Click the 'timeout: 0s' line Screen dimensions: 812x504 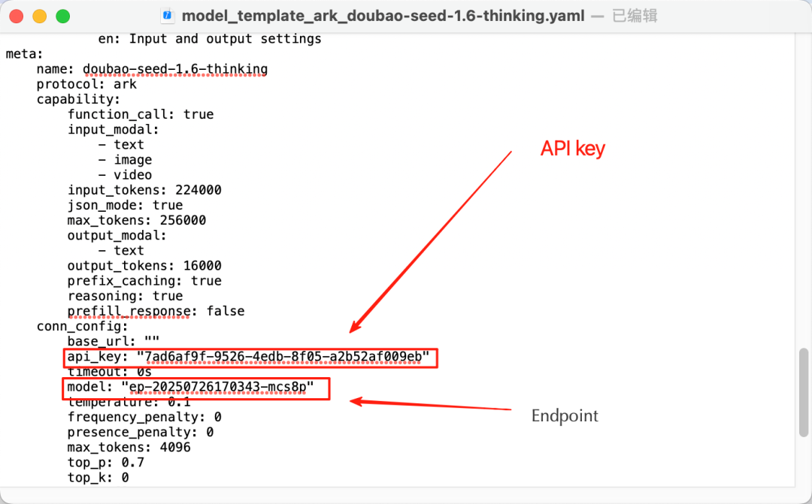click(x=109, y=372)
